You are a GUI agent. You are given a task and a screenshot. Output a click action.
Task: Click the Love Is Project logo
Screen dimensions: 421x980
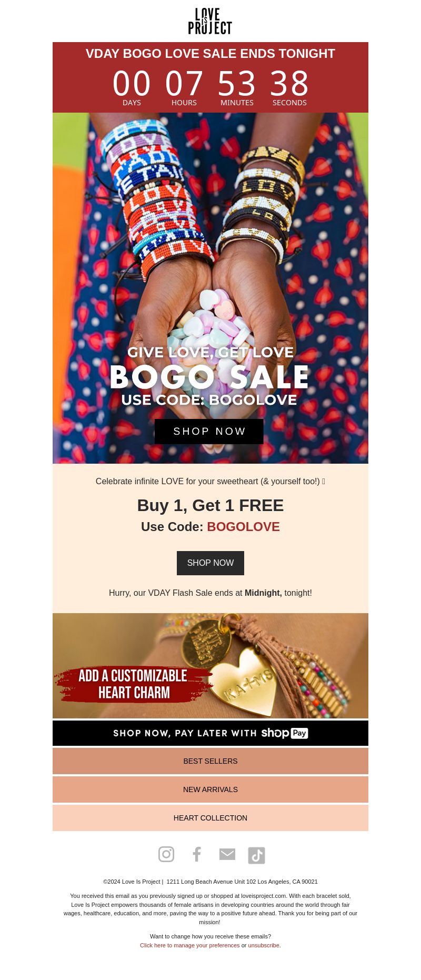(210, 21)
